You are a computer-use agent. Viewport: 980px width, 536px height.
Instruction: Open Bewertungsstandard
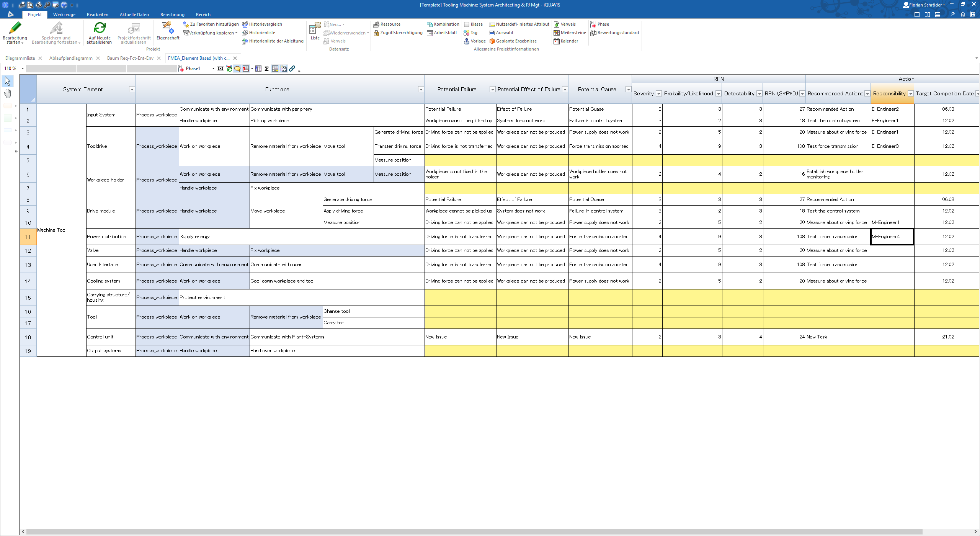point(614,33)
